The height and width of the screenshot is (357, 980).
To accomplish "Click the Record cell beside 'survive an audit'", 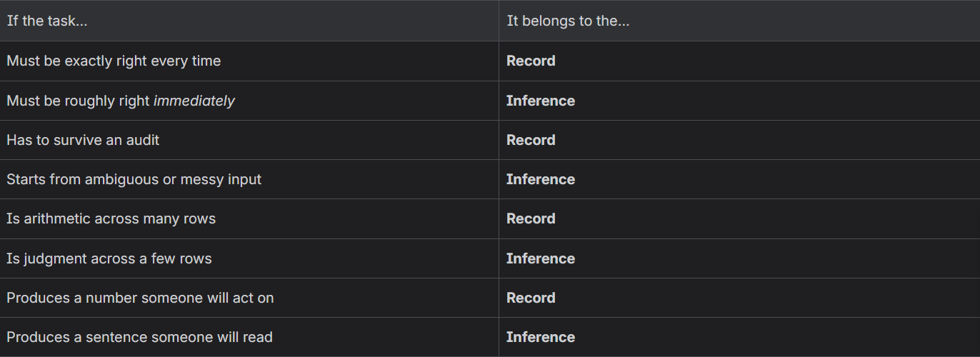I will (x=739, y=140).
